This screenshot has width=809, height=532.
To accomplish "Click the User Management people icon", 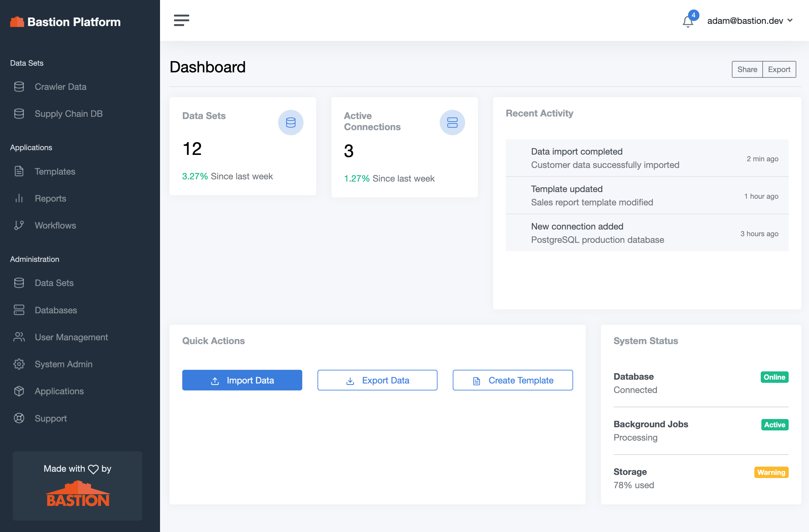I will coord(19,337).
